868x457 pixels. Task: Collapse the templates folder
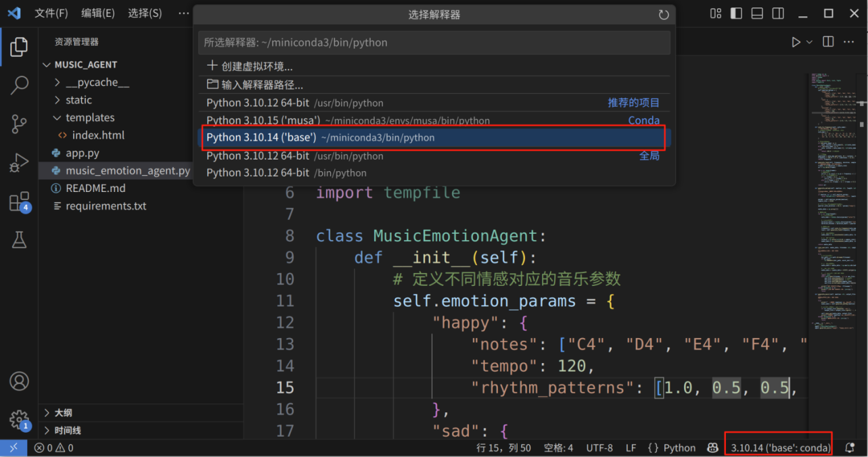click(58, 118)
